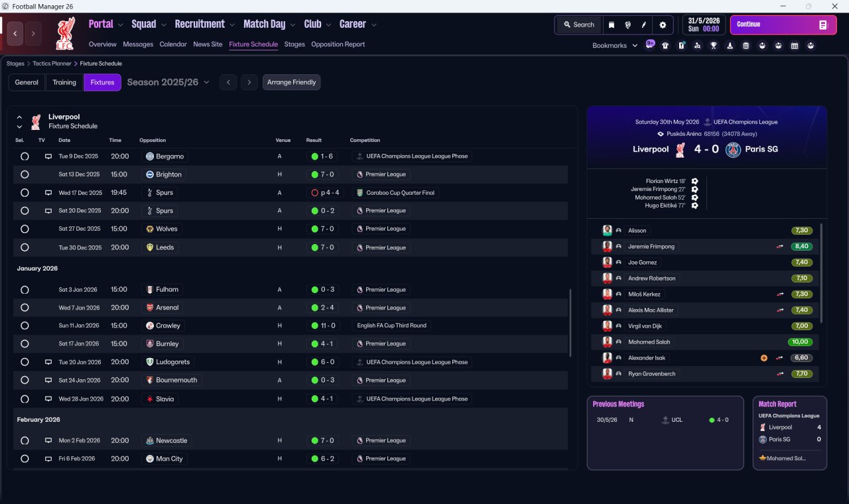Click the report icon next to the shirt bookmark
849x504 pixels.
(682, 46)
